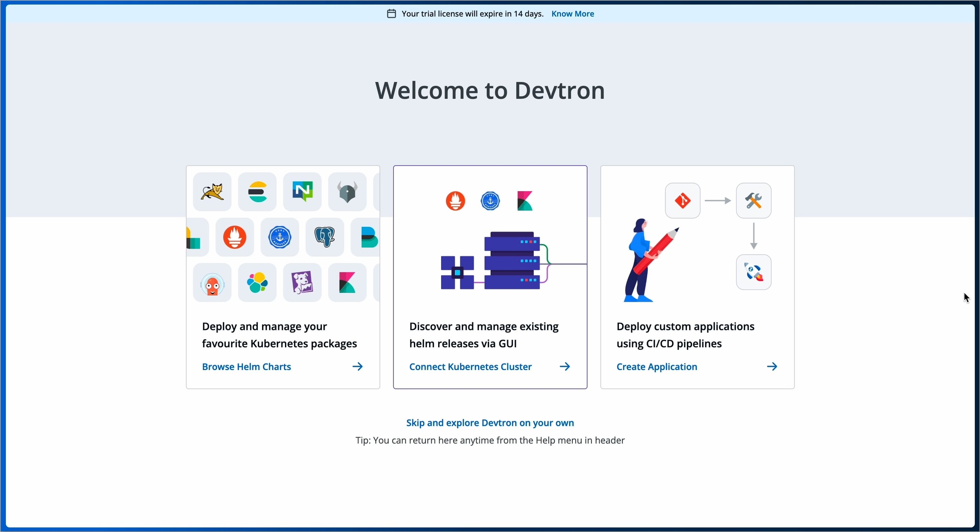Viewport: 980px width, 532px height.
Task: Click arrow next to Browse Helm Charts
Action: (358, 366)
